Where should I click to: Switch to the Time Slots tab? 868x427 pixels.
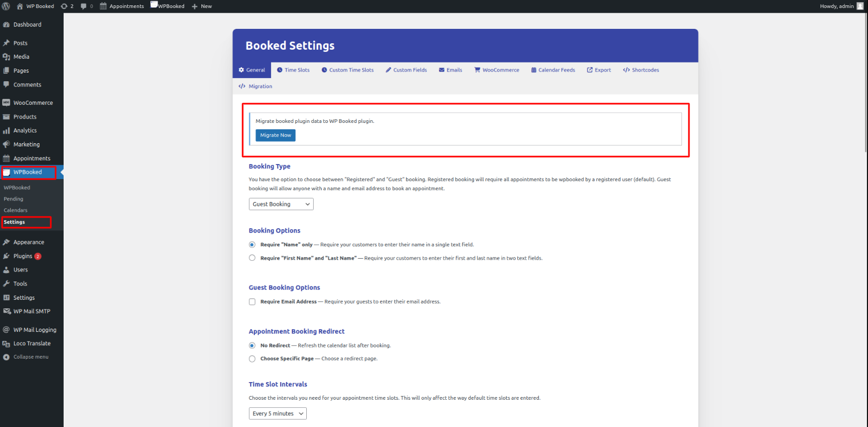(293, 70)
